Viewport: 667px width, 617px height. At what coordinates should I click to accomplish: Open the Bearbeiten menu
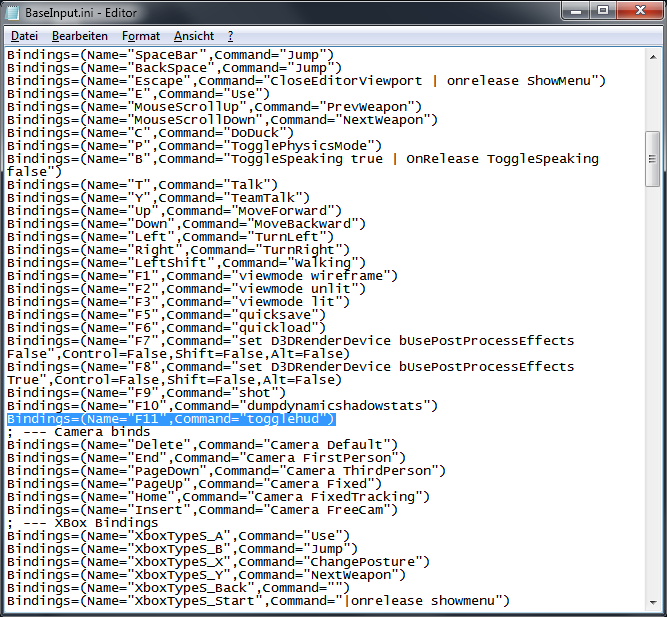coord(80,35)
